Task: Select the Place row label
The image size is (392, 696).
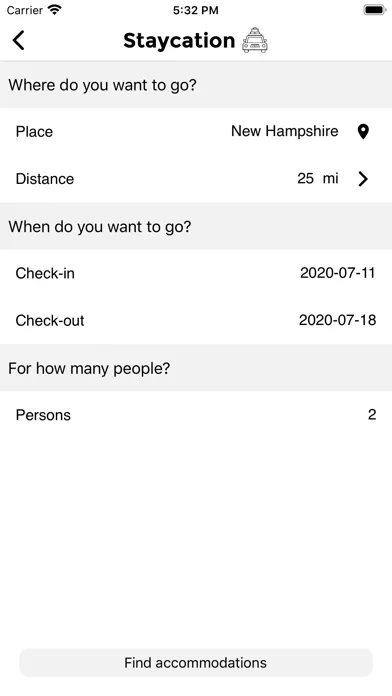Action: pos(34,132)
